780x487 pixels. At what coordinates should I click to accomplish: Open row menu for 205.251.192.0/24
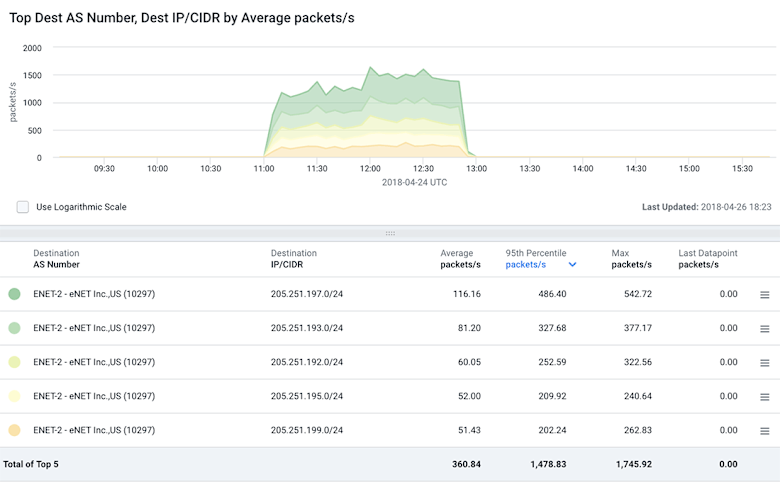[x=765, y=363]
